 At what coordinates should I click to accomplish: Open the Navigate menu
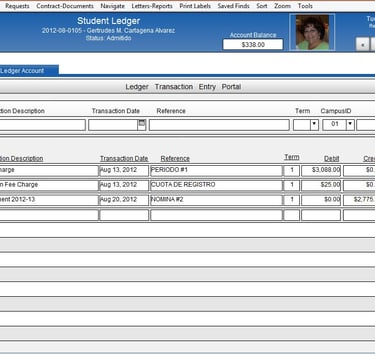pos(112,6)
